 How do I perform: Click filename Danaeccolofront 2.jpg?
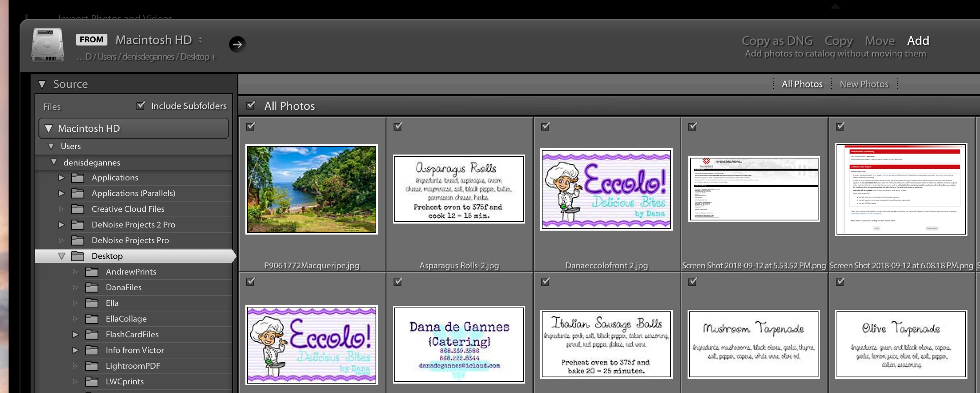[x=606, y=266]
